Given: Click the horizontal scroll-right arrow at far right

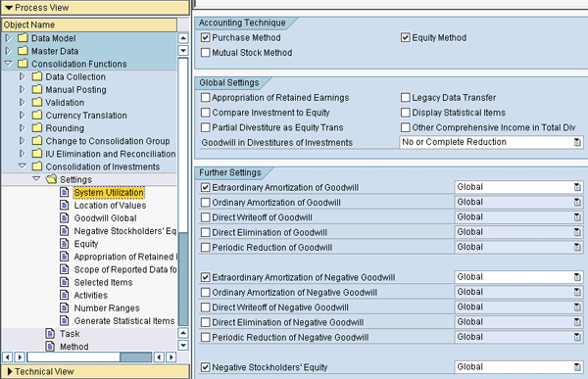Looking at the screenshot, I should (171, 356).
